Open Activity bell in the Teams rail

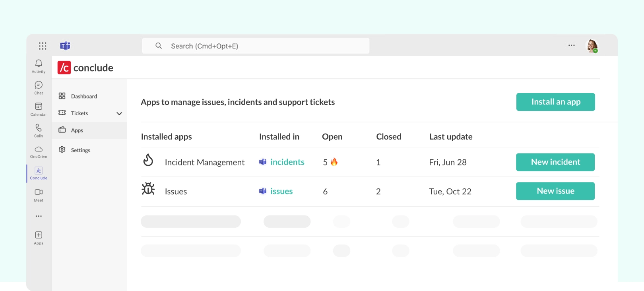39,66
